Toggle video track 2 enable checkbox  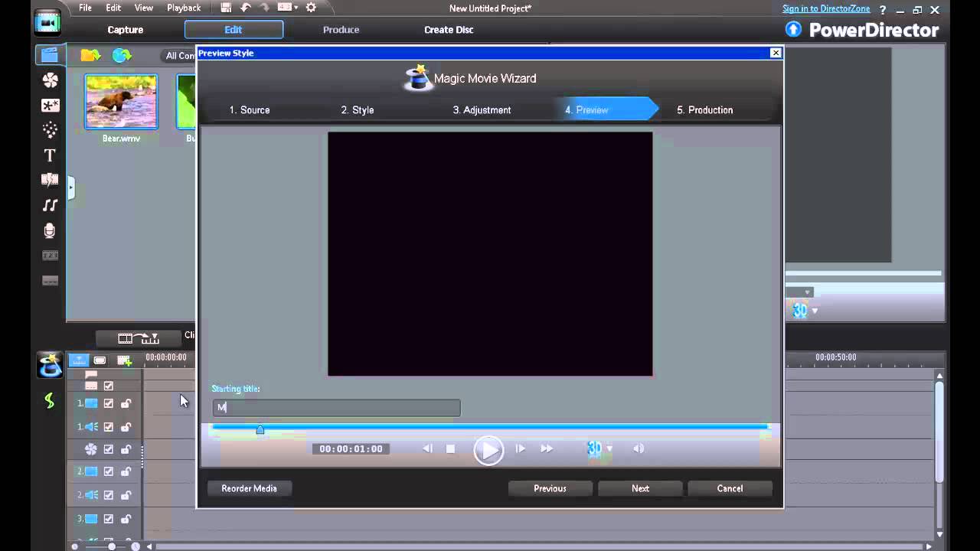click(109, 471)
